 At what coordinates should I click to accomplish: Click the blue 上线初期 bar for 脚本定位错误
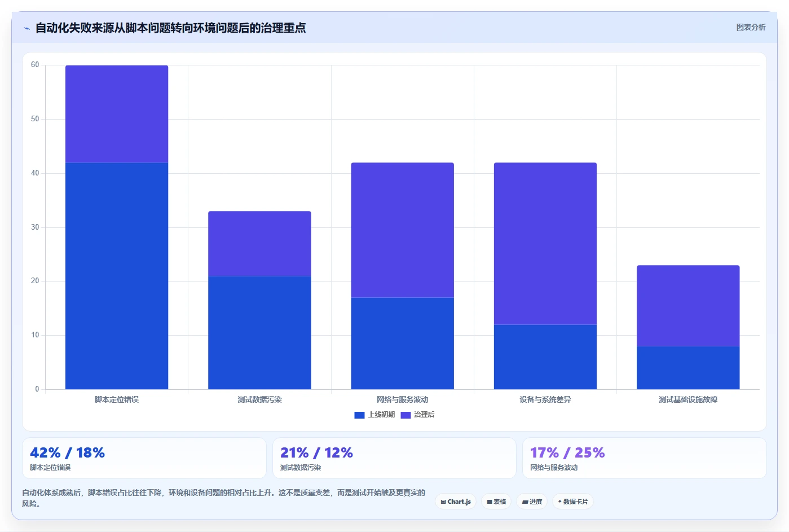[117, 276]
